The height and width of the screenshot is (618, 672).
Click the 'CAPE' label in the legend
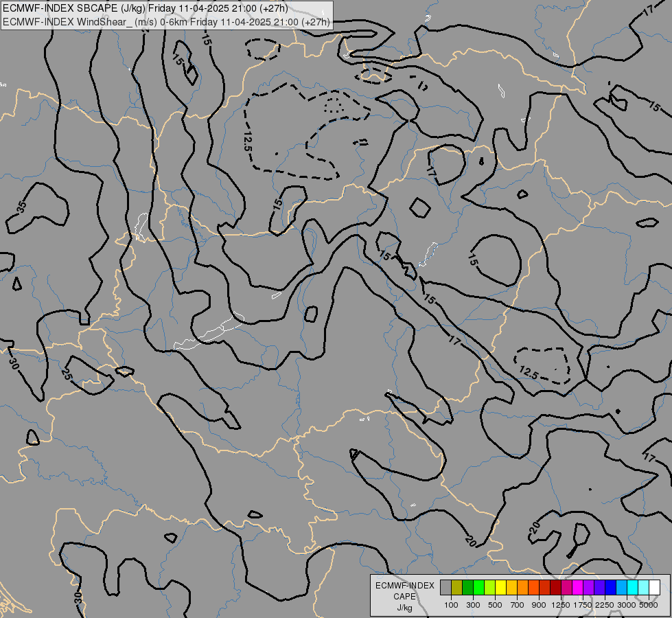point(404,597)
